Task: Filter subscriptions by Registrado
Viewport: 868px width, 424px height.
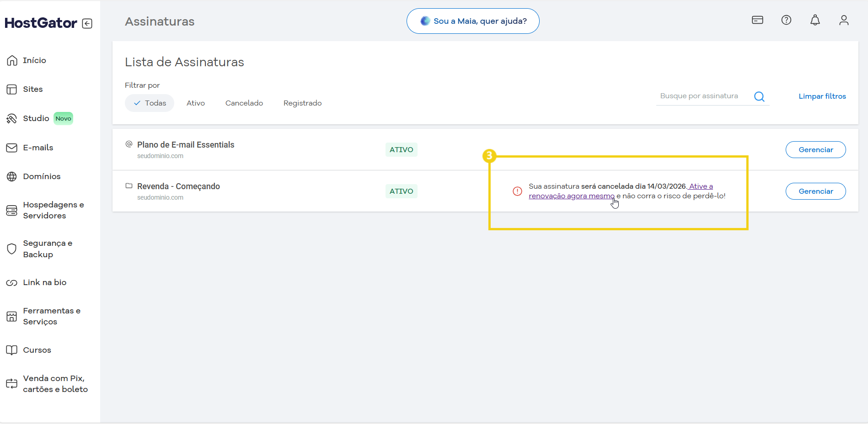Action: coord(303,103)
